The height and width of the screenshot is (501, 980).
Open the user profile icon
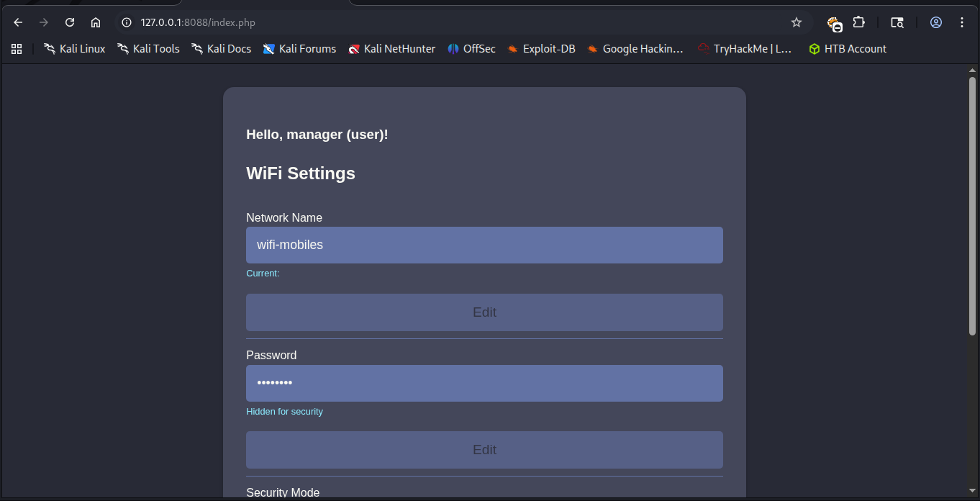tap(935, 22)
